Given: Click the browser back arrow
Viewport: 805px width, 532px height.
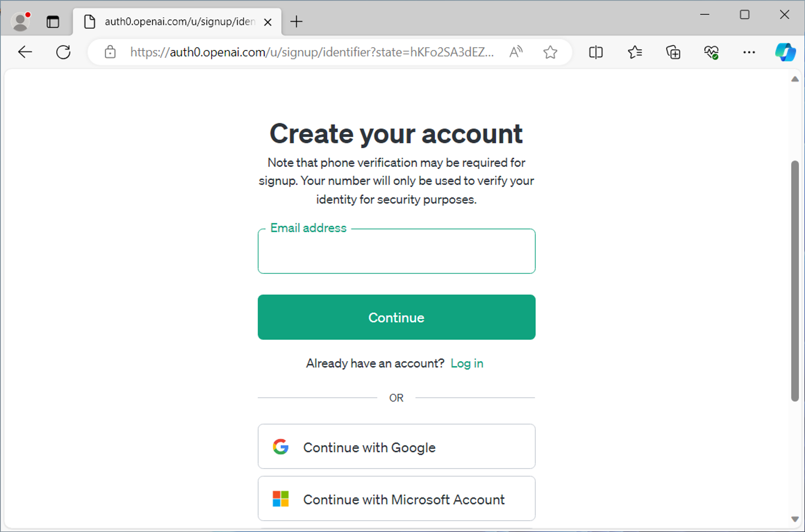Looking at the screenshot, I should (x=25, y=52).
